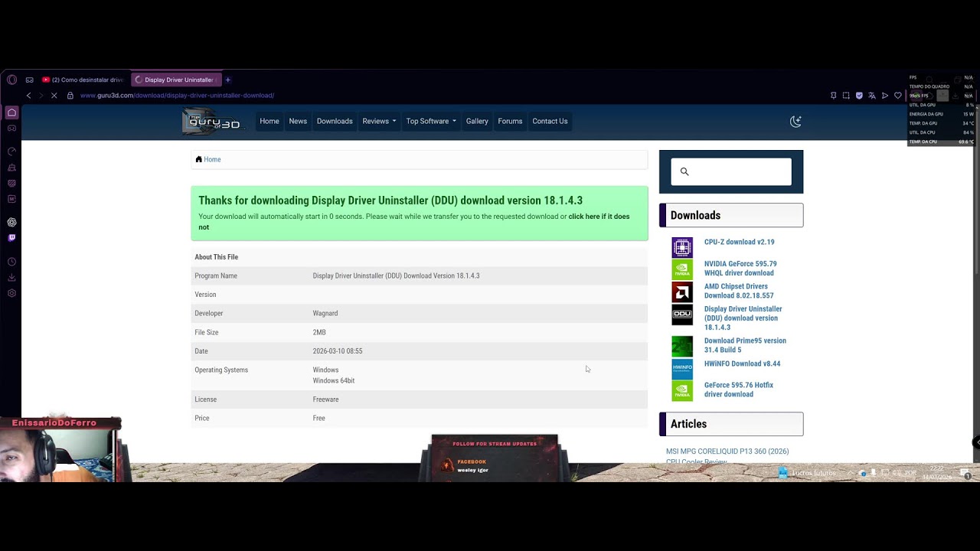Open the striped GX Mods sidebar icon
980x551 pixels.
click(11, 183)
